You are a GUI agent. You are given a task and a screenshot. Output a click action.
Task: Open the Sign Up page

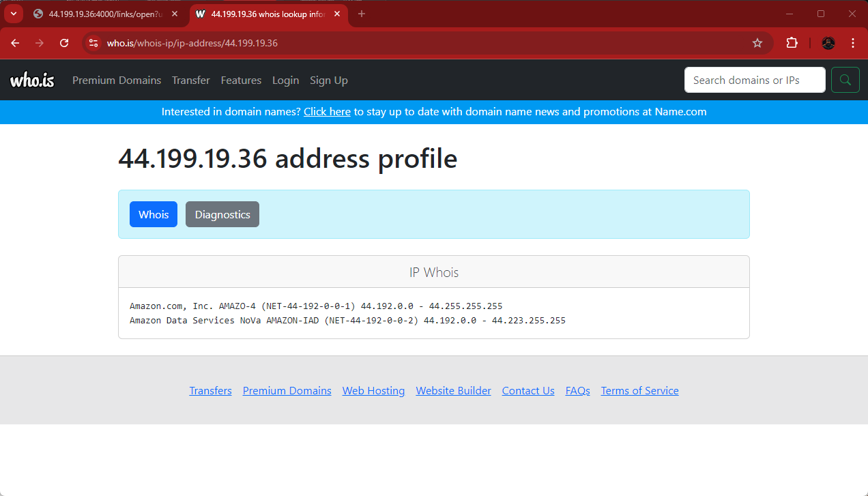pyautogui.click(x=328, y=81)
